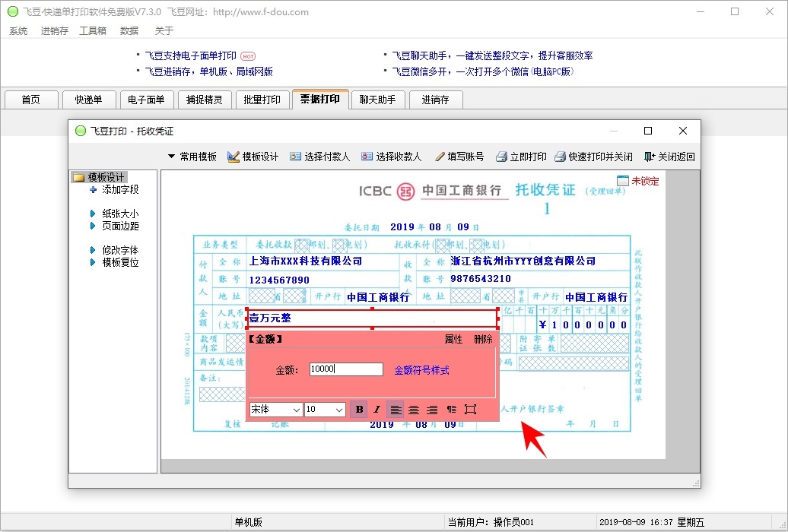The image size is (788, 532).
Task: Open the 数据 menu
Action: coord(129,31)
